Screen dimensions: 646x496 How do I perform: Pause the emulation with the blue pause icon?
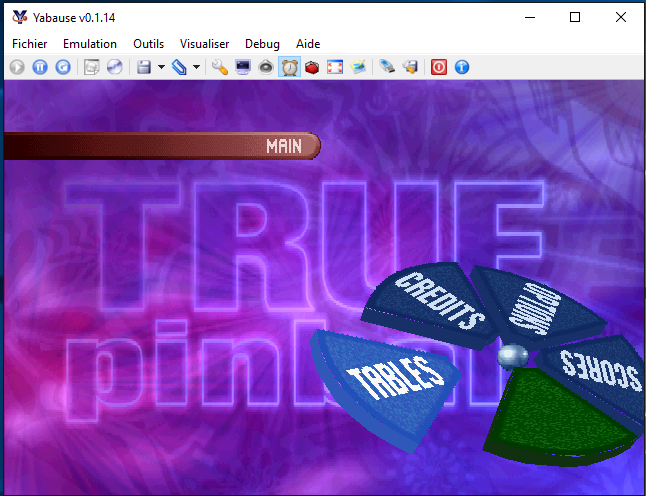coord(40,67)
